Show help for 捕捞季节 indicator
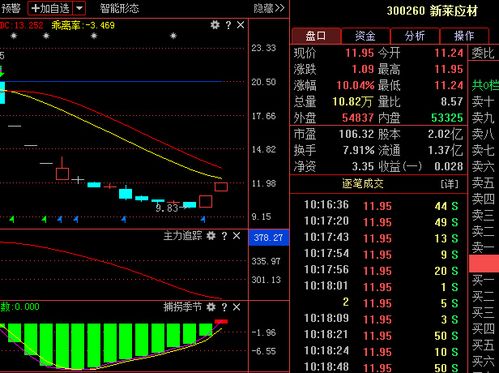 pyautogui.click(x=224, y=307)
